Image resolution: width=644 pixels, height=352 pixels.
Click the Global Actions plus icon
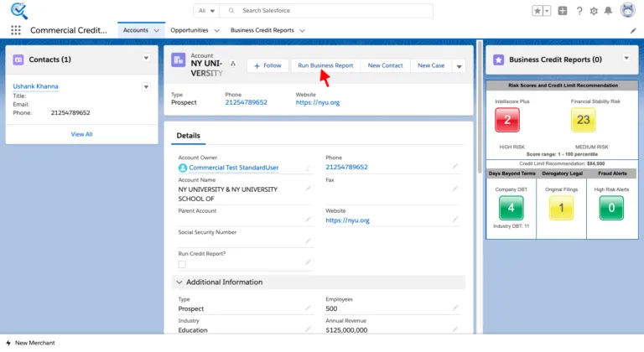pyautogui.click(x=563, y=11)
